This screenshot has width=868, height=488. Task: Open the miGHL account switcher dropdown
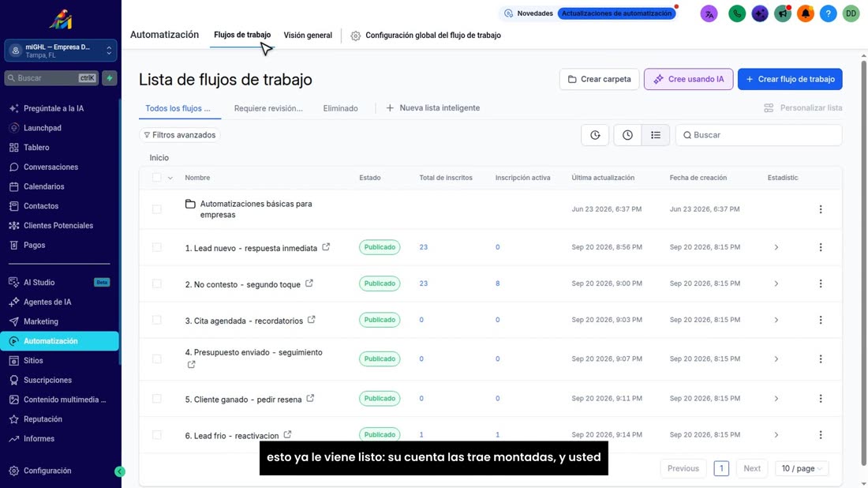click(60, 51)
